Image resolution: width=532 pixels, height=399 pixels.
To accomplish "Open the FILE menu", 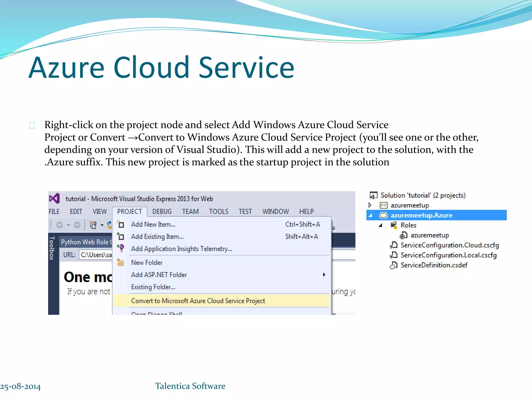I will click(x=54, y=211).
